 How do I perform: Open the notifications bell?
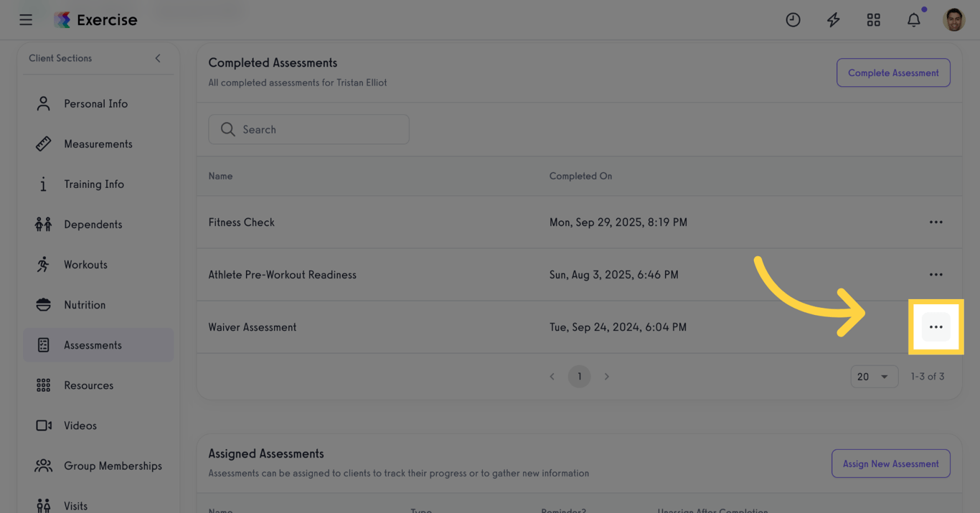[x=913, y=20]
